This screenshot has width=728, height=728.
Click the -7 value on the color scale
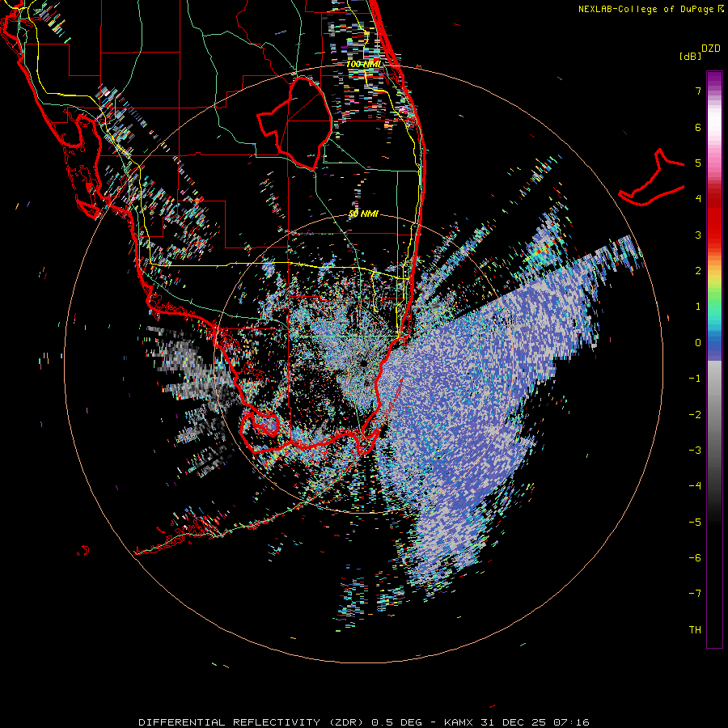click(695, 594)
